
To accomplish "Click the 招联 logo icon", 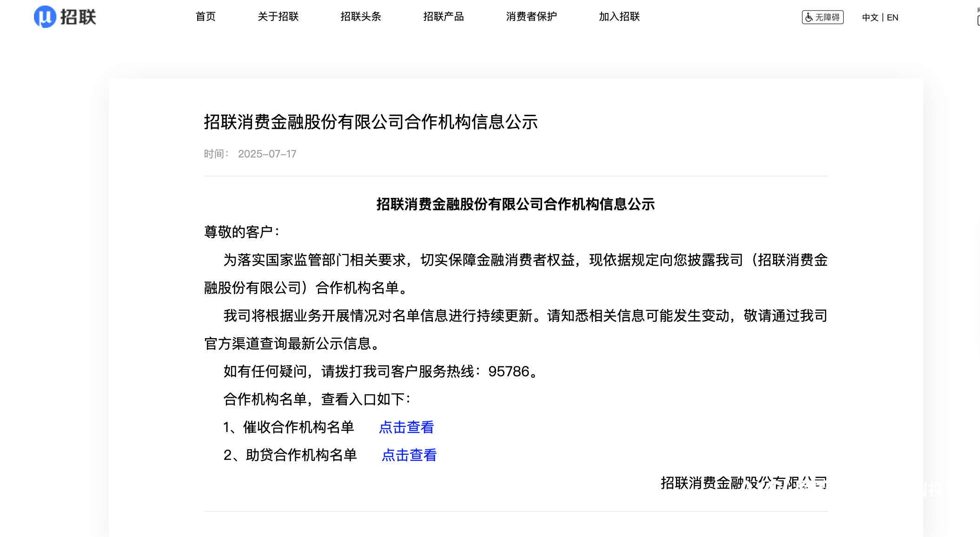I will pyautogui.click(x=65, y=17).
